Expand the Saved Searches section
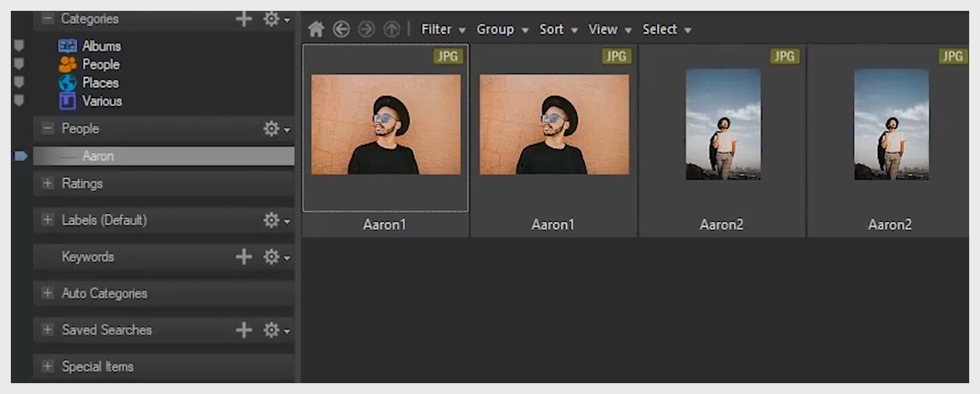This screenshot has width=980, height=394. 47,330
